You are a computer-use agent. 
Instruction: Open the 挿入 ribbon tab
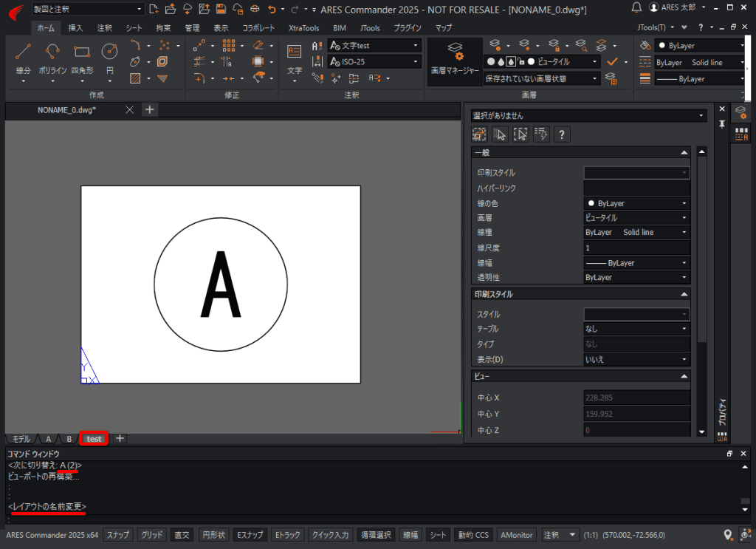click(x=75, y=28)
